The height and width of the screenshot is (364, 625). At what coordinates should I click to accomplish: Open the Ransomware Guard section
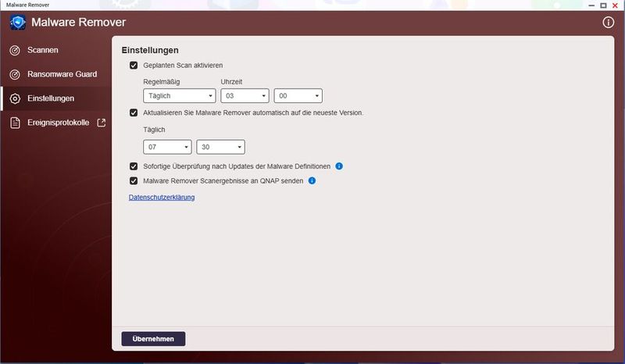point(55,74)
